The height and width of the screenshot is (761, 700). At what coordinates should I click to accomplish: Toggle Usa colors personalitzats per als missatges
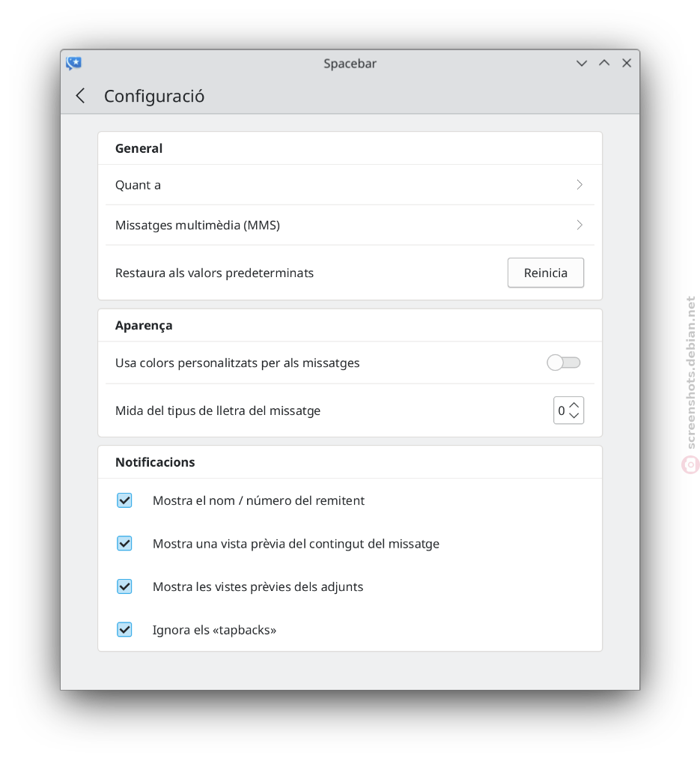[x=563, y=362]
